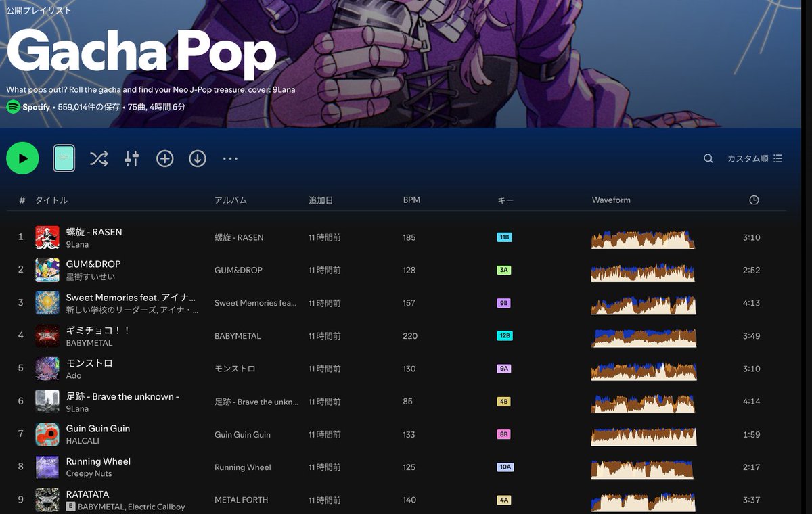The height and width of the screenshot is (514, 812).
Task: Click the 4B key badge
Action: (503, 401)
